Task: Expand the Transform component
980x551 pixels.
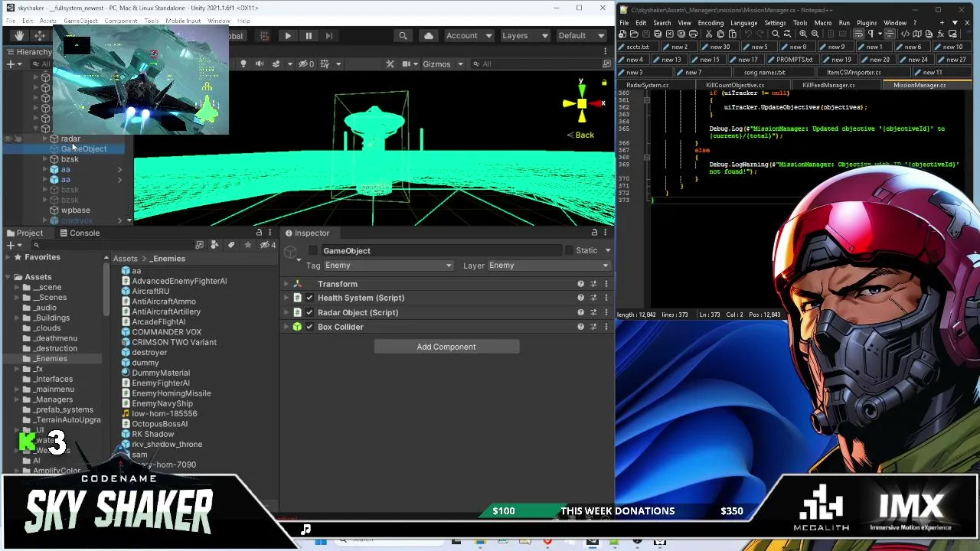Action: point(286,284)
